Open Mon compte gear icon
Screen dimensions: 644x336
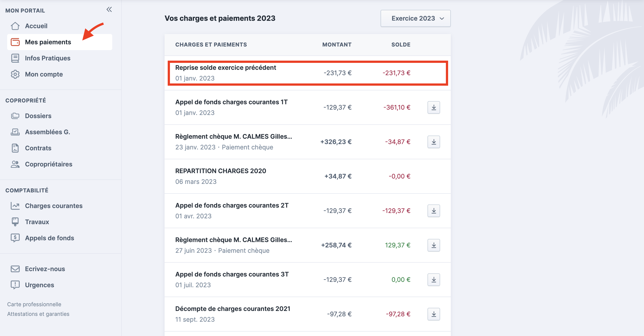(15, 74)
